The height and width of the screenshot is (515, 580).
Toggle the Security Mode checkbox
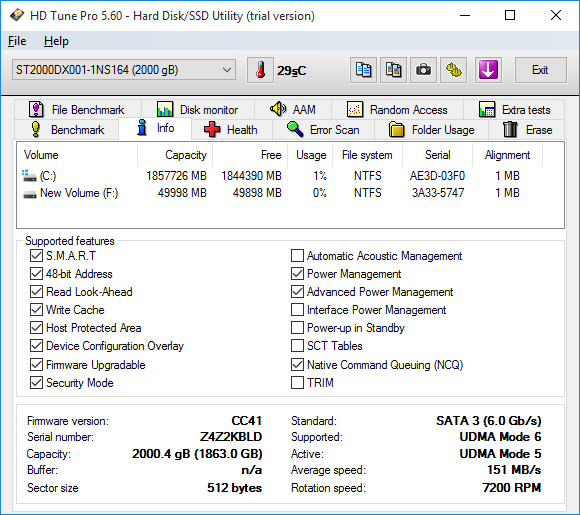click(36, 383)
